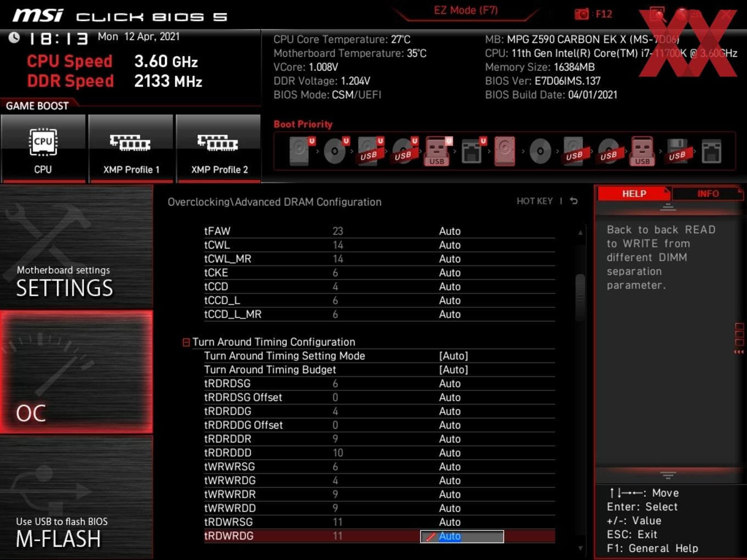Select the tWRWRDG row label
Image resolution: width=747 pixels, height=560 pixels.
[230, 480]
